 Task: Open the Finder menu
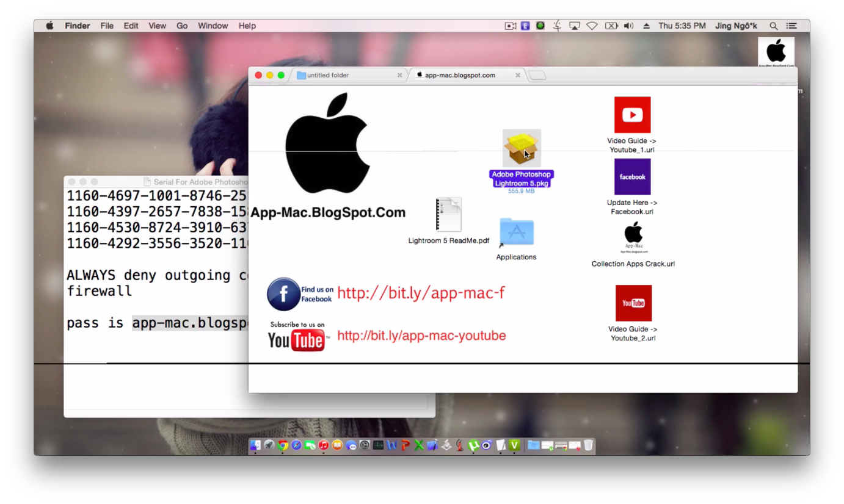click(x=78, y=26)
